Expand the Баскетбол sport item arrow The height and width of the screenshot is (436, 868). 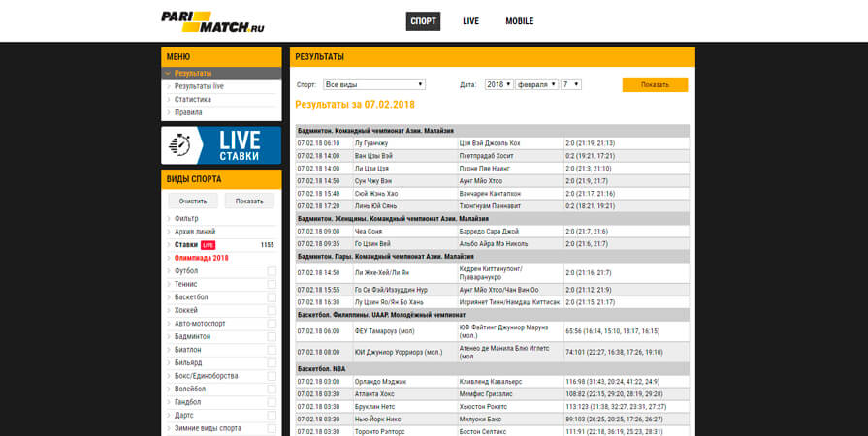coord(169,297)
